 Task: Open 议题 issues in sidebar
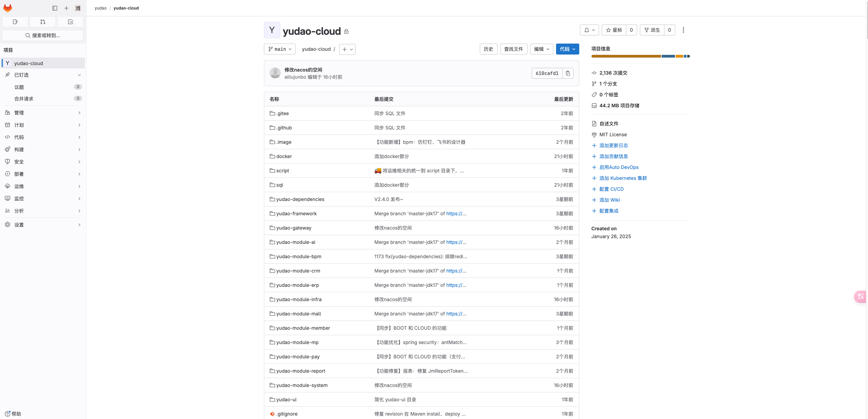pyautogui.click(x=43, y=87)
